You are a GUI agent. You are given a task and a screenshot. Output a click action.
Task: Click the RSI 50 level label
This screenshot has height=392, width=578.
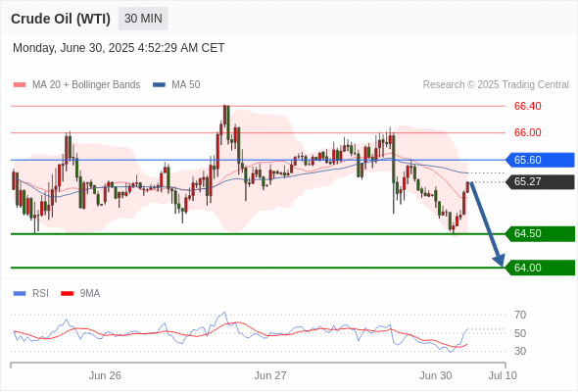click(x=520, y=333)
